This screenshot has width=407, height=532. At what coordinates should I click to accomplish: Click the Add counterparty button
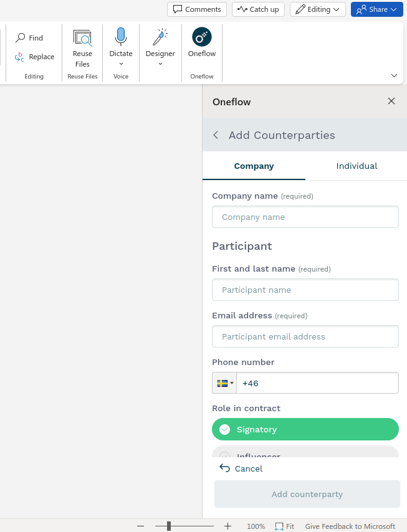pyautogui.click(x=307, y=495)
